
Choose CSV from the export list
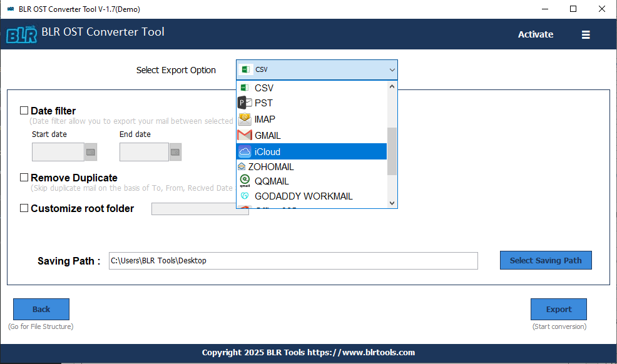point(312,88)
